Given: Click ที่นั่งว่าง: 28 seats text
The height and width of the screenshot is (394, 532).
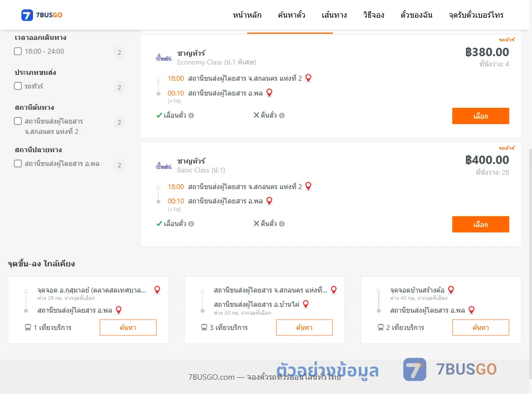Looking at the screenshot, I should (x=492, y=172).
